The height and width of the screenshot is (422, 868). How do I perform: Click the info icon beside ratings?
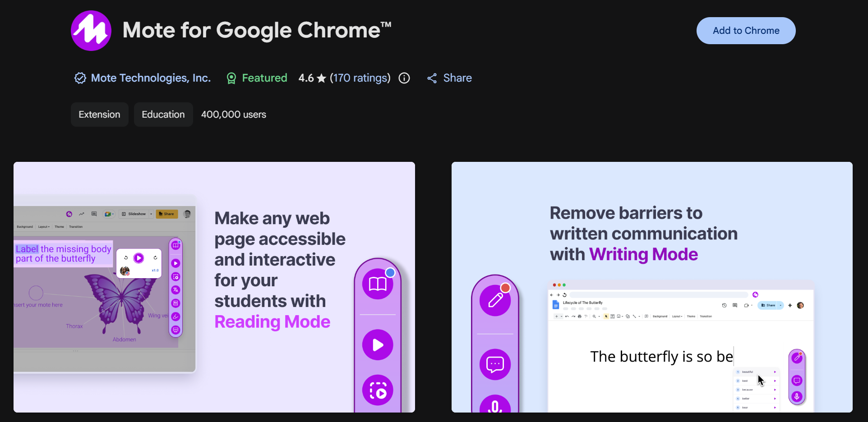[404, 78]
